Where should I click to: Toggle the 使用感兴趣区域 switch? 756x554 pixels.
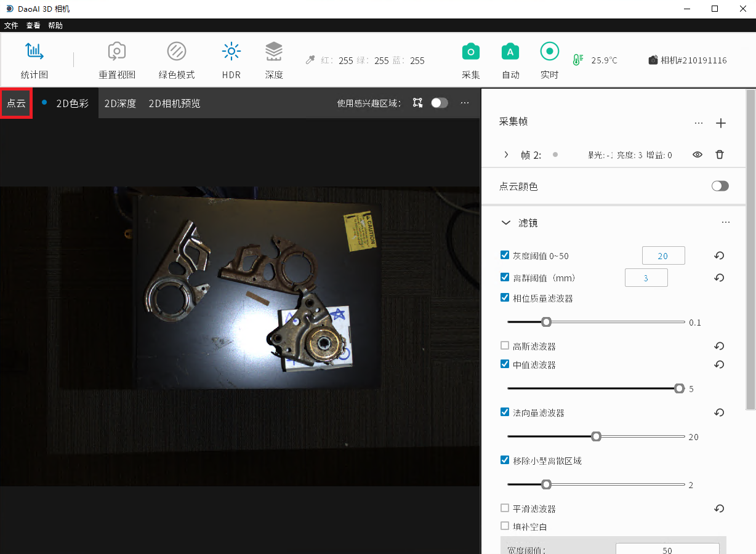point(439,103)
